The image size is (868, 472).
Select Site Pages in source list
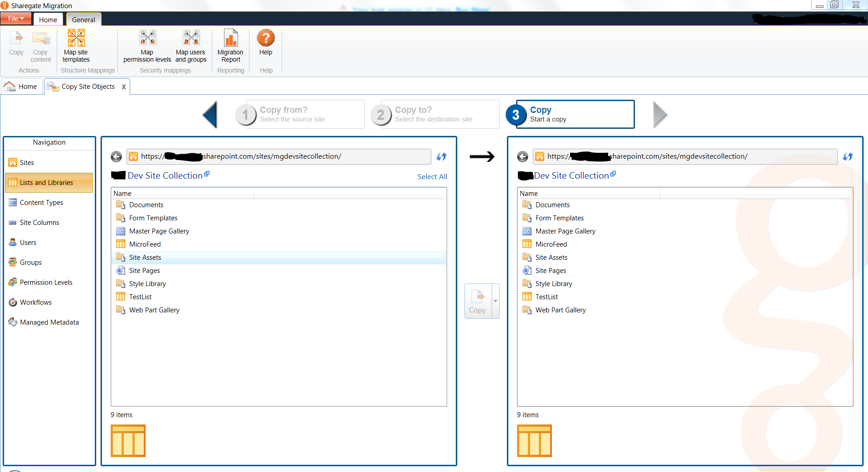[278, 271]
